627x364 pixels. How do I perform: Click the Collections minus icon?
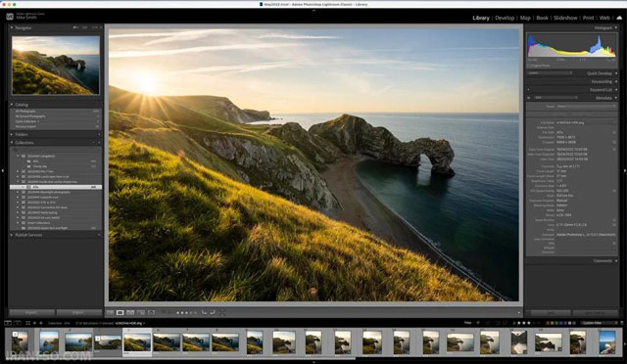[x=94, y=142]
